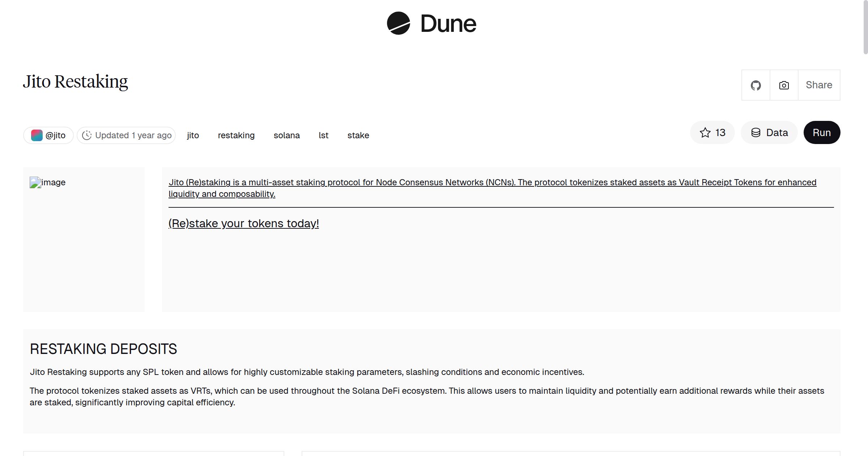Click the camera screenshot icon
The height and width of the screenshot is (456, 868).
click(783, 85)
